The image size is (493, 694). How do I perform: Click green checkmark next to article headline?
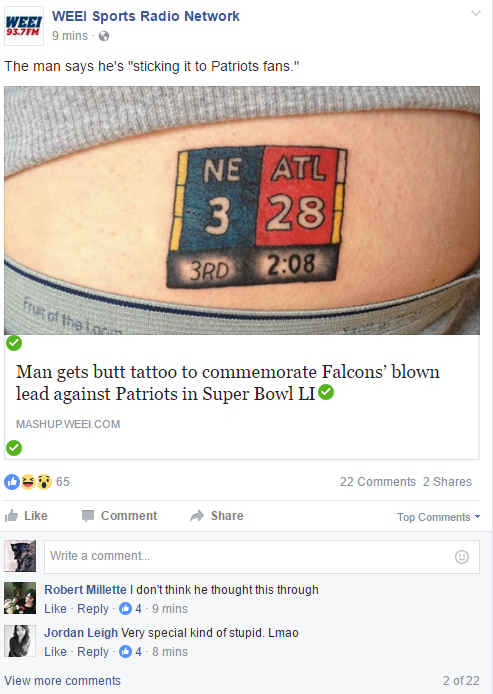point(326,392)
